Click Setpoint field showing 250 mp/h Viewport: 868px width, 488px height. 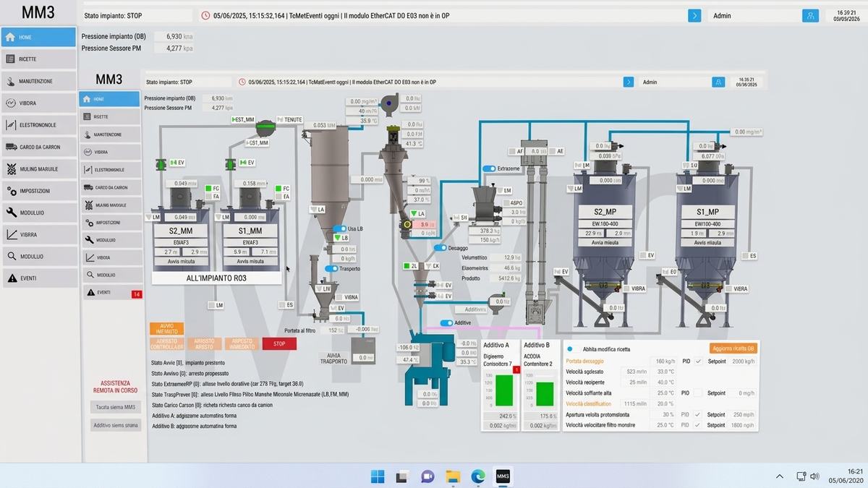click(742, 415)
